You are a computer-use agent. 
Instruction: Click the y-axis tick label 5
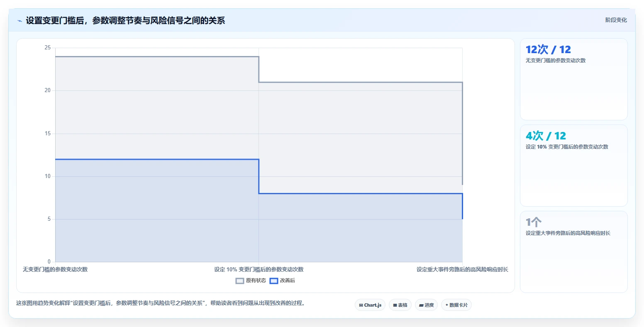coord(49,219)
